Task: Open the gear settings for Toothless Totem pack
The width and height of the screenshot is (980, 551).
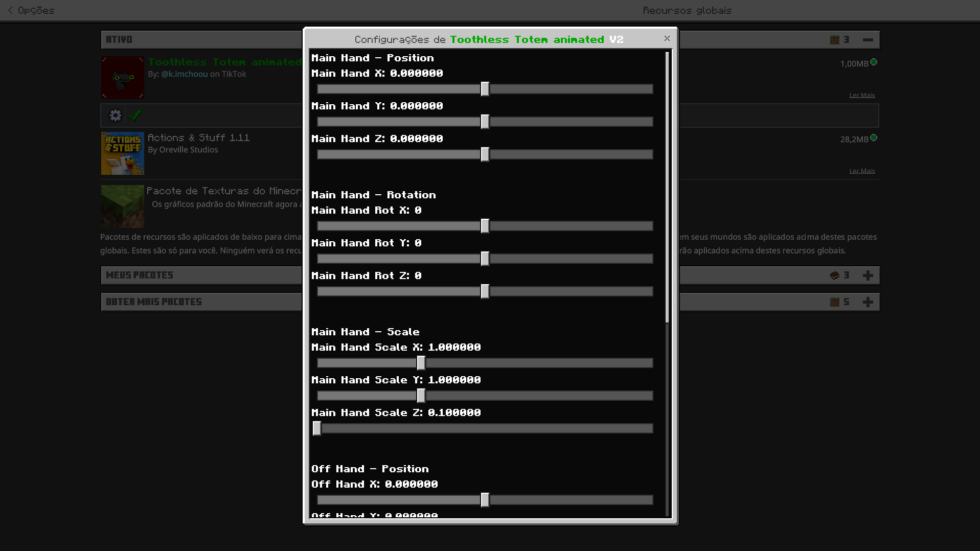Action: (116, 116)
